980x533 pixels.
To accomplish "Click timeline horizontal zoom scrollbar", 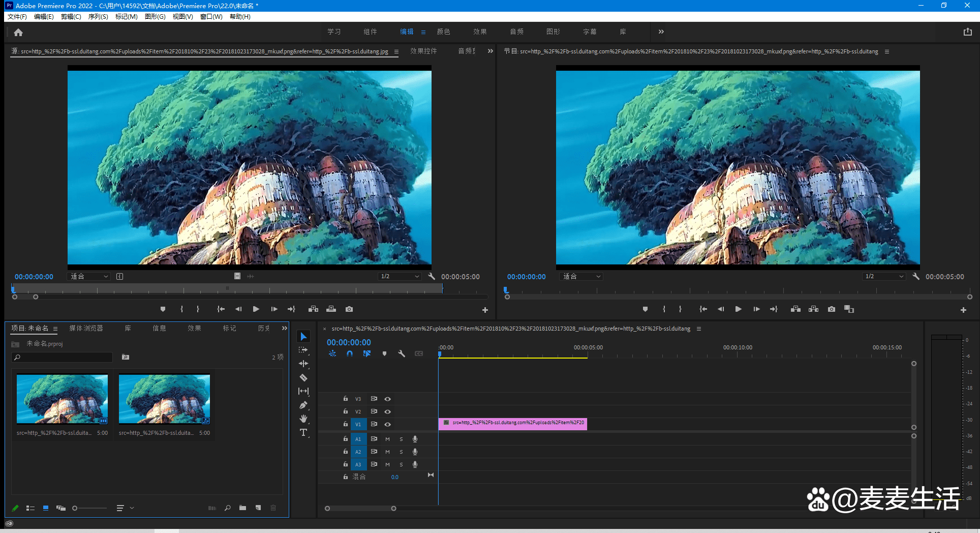I will click(360, 508).
